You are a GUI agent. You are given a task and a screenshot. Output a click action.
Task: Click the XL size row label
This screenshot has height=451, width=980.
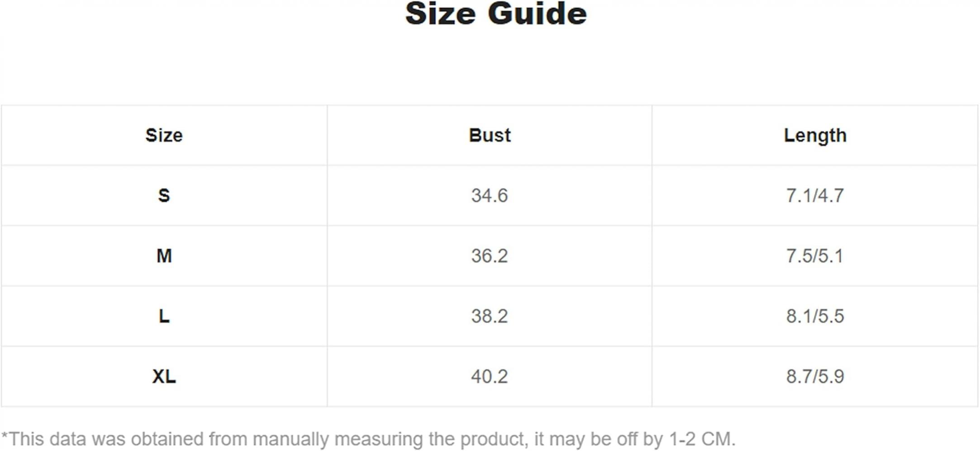[x=164, y=376]
